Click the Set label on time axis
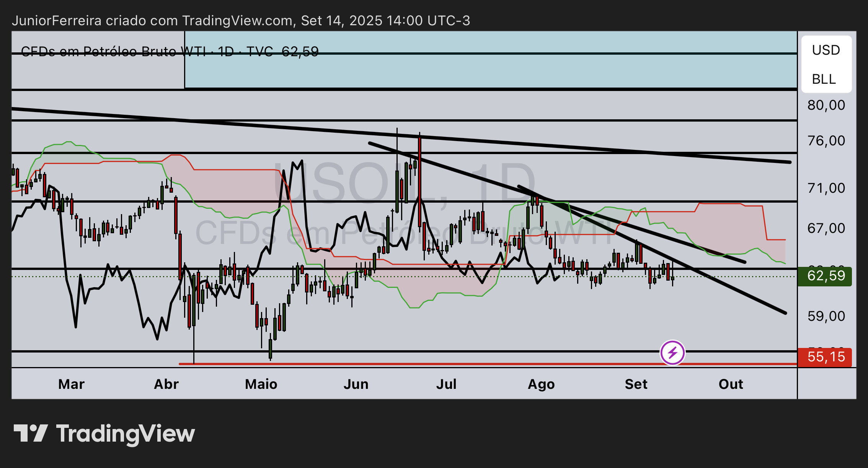The width and height of the screenshot is (868, 468). pos(636,384)
